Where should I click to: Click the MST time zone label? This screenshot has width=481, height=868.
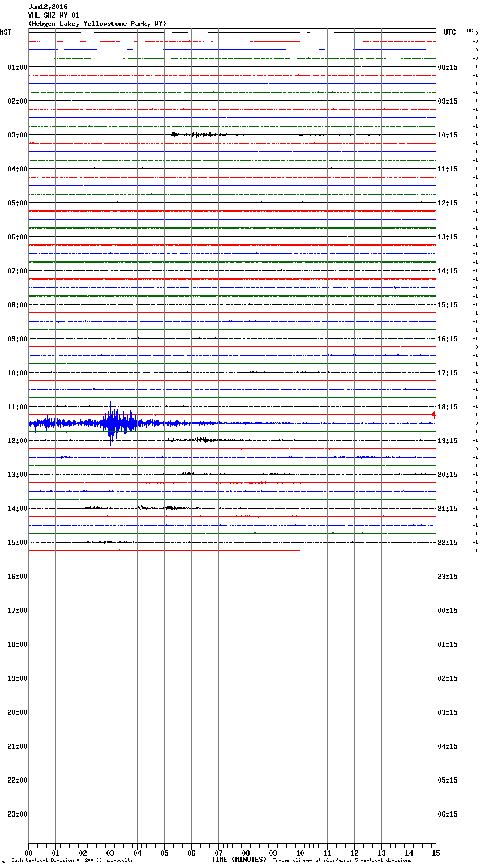tap(6, 32)
